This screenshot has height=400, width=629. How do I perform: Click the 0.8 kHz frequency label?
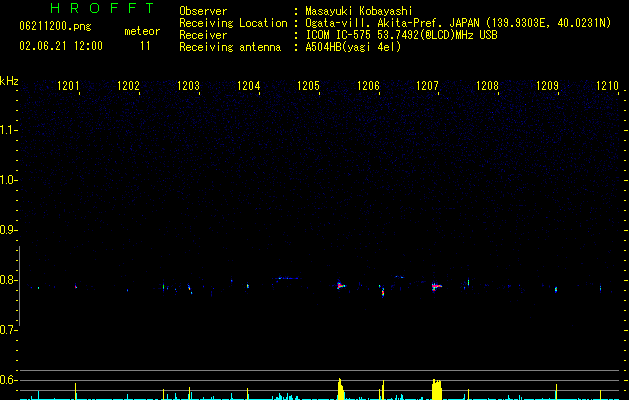pos(8,280)
